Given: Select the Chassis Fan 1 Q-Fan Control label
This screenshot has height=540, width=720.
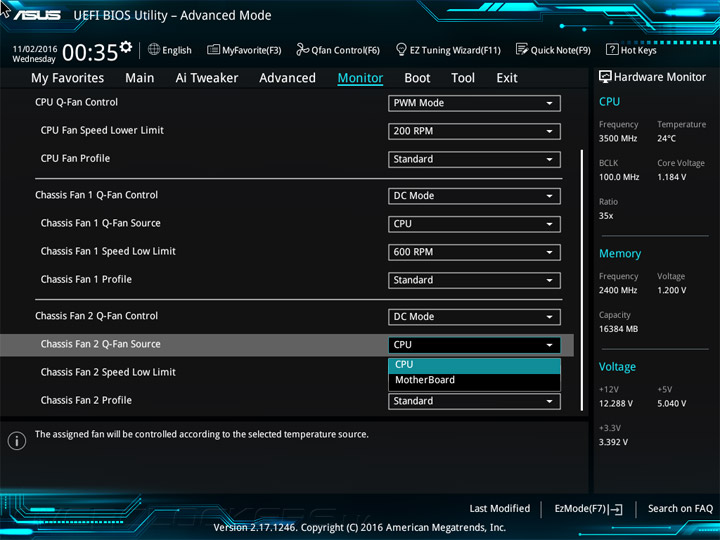Looking at the screenshot, I should pyautogui.click(x=96, y=195).
